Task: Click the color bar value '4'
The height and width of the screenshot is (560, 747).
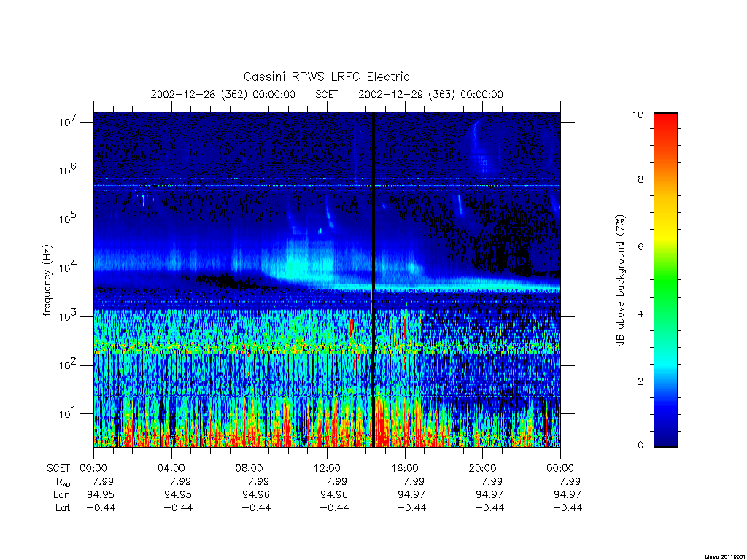Action: click(x=640, y=314)
